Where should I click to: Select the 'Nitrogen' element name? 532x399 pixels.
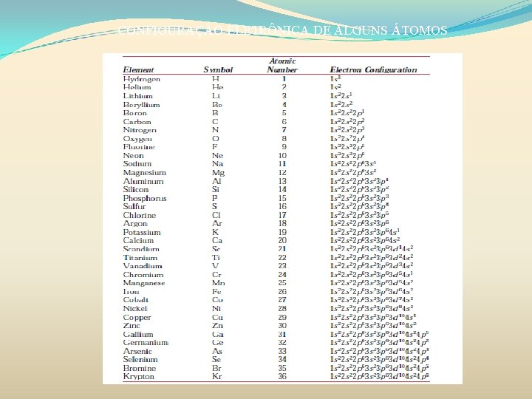[x=140, y=130]
